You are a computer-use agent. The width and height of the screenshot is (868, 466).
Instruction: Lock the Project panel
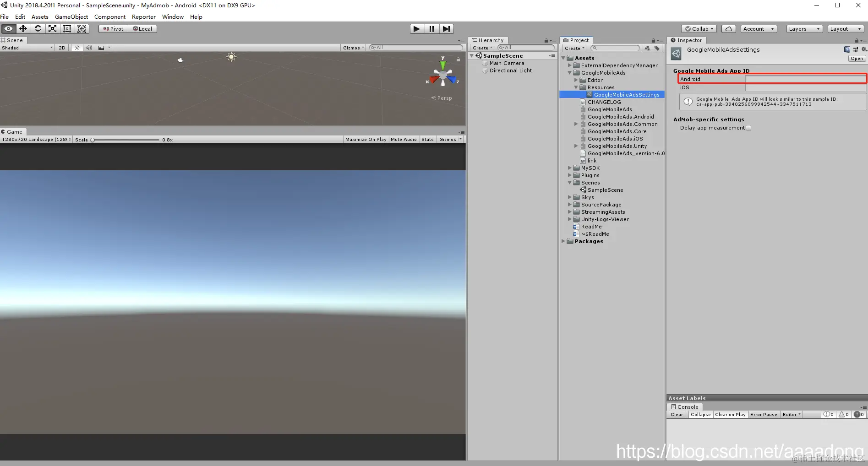pyautogui.click(x=653, y=41)
